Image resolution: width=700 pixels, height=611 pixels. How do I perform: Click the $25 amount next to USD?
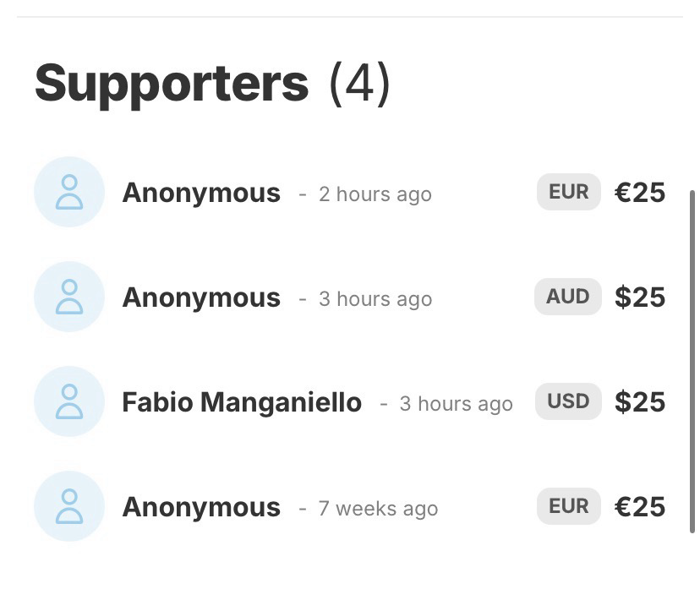coord(640,402)
